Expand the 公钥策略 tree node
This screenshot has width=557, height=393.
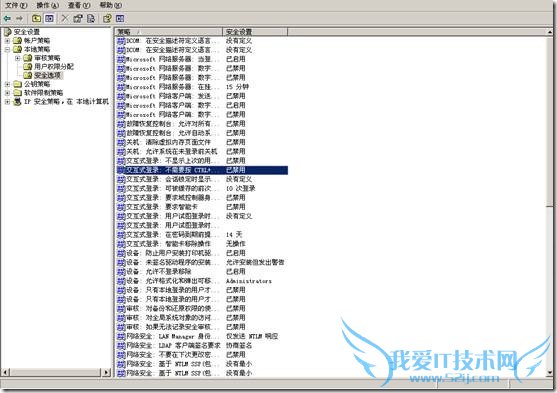tap(7, 84)
